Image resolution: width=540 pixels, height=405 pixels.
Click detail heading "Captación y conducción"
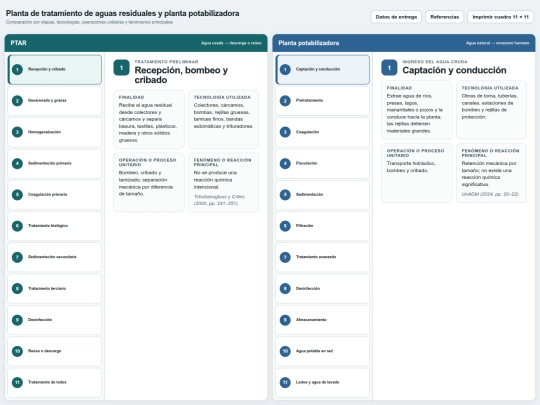[454, 70]
